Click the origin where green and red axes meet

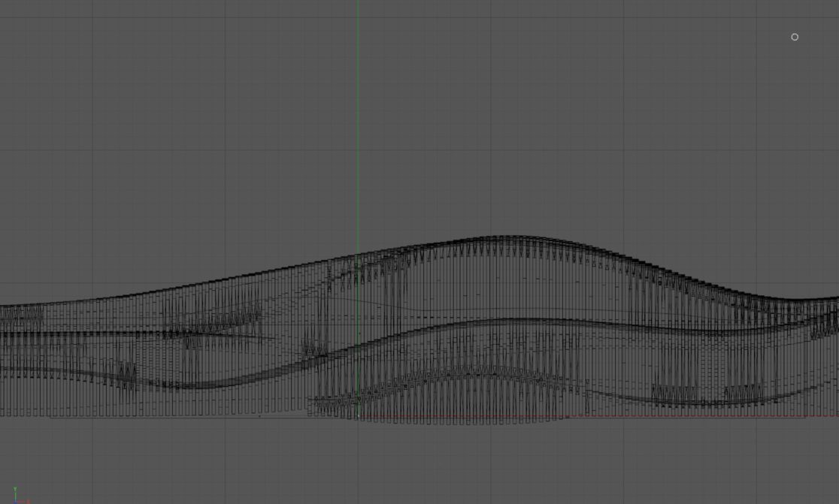click(358, 415)
